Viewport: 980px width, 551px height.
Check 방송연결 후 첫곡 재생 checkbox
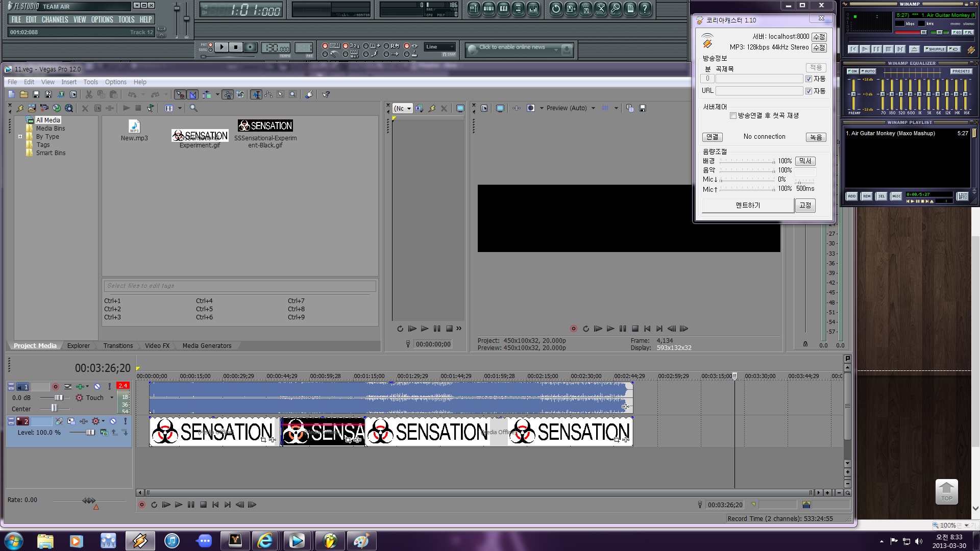(733, 116)
